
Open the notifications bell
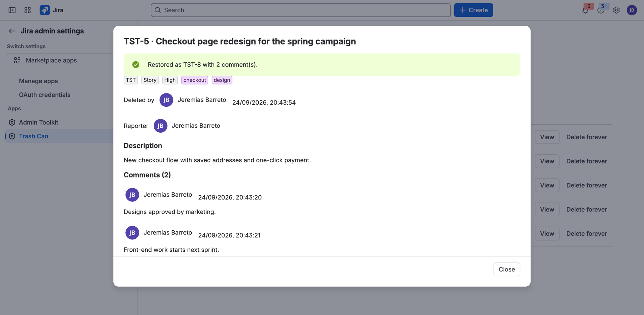pos(585,10)
